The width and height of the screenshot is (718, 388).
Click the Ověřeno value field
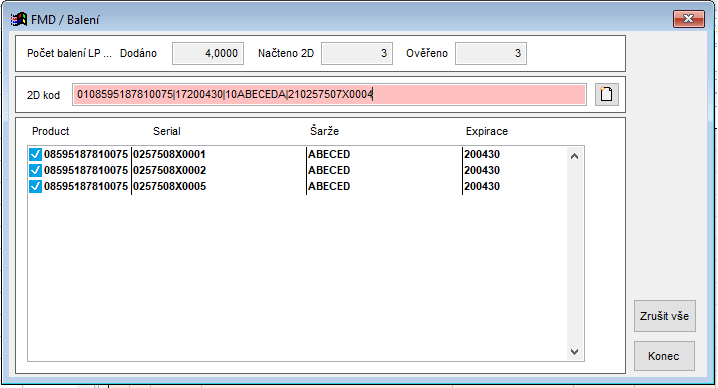click(x=490, y=53)
